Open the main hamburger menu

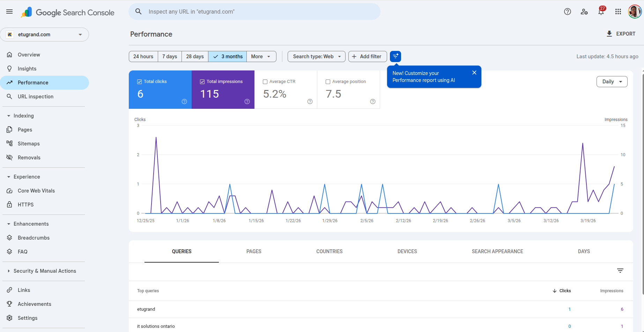tap(9, 12)
